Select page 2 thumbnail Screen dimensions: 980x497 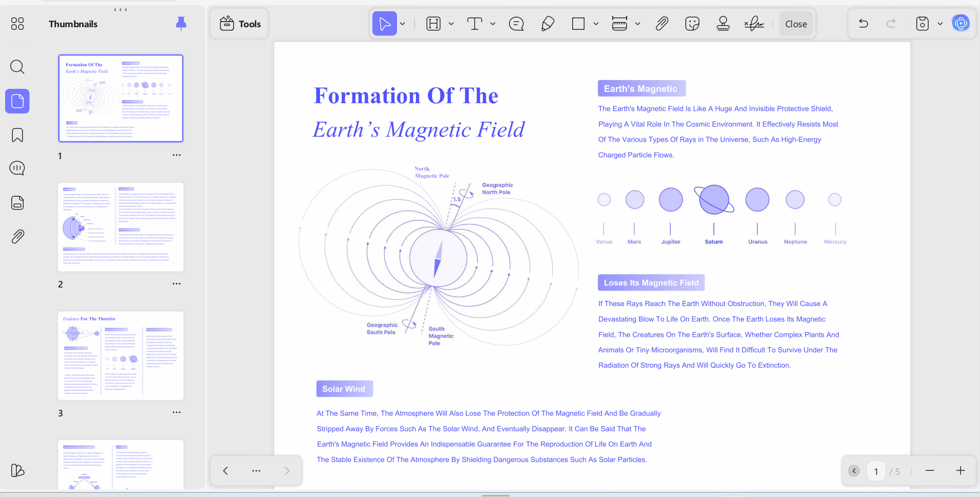[121, 227]
